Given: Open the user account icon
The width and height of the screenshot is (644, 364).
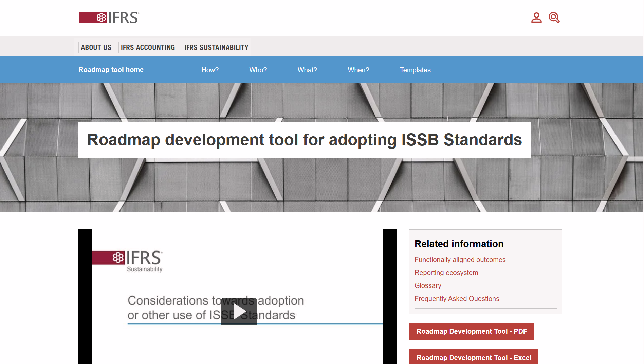Looking at the screenshot, I should pyautogui.click(x=536, y=17).
